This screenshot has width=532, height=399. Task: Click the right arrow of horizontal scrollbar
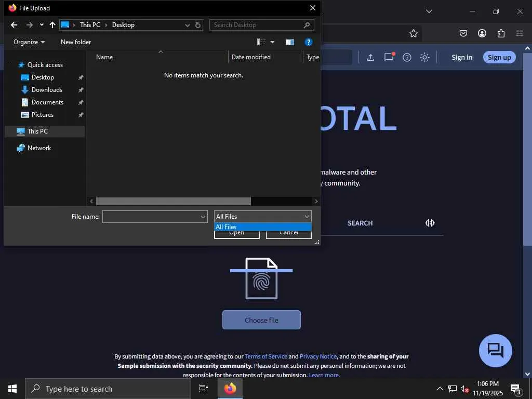pyautogui.click(x=316, y=201)
